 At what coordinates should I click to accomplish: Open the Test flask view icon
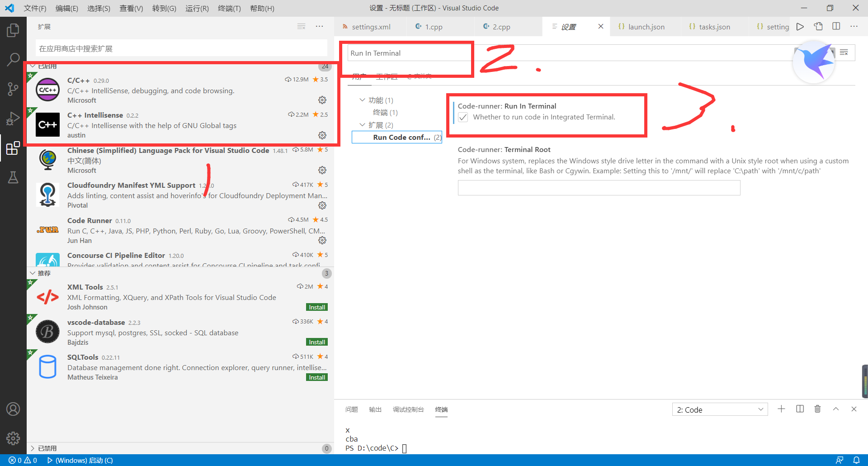click(13, 177)
